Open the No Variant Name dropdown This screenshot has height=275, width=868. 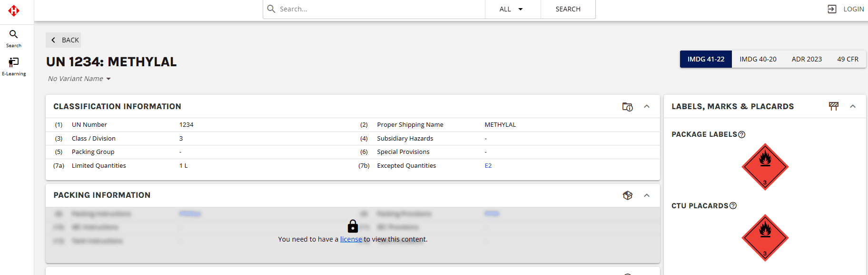79,79
